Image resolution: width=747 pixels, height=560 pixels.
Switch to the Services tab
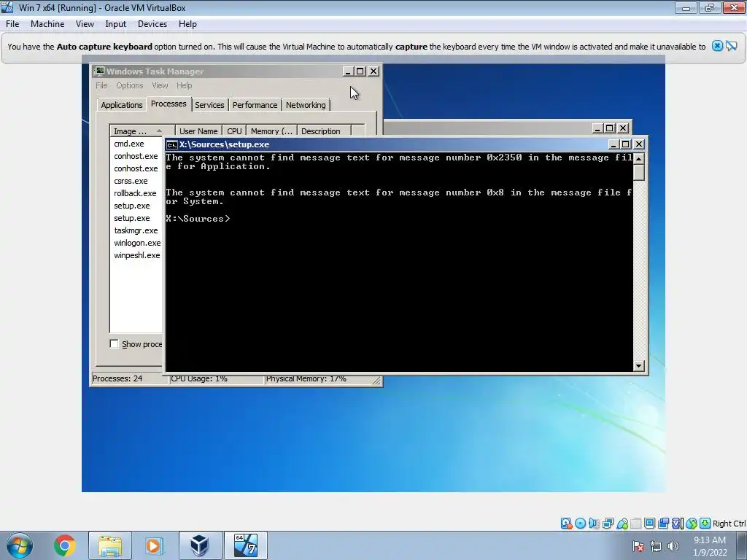tap(209, 105)
